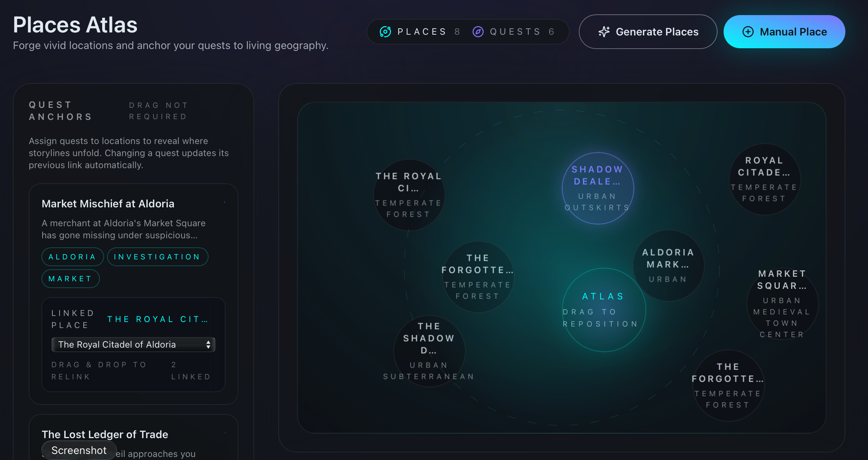Screen dimensions: 868x460
Task: Open the Market Mischief at Aldoria quest card title
Action: pos(108,204)
